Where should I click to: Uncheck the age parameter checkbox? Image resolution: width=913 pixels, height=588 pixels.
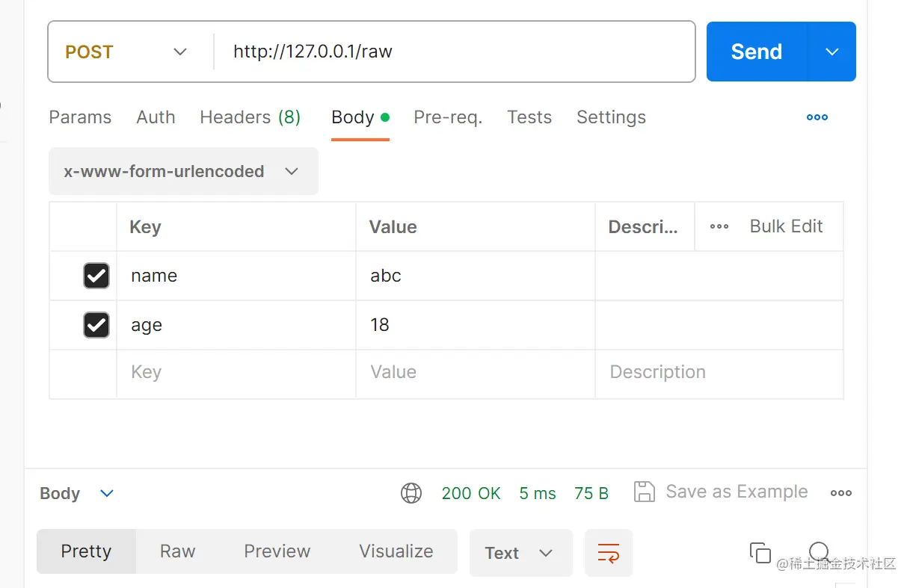coord(96,325)
